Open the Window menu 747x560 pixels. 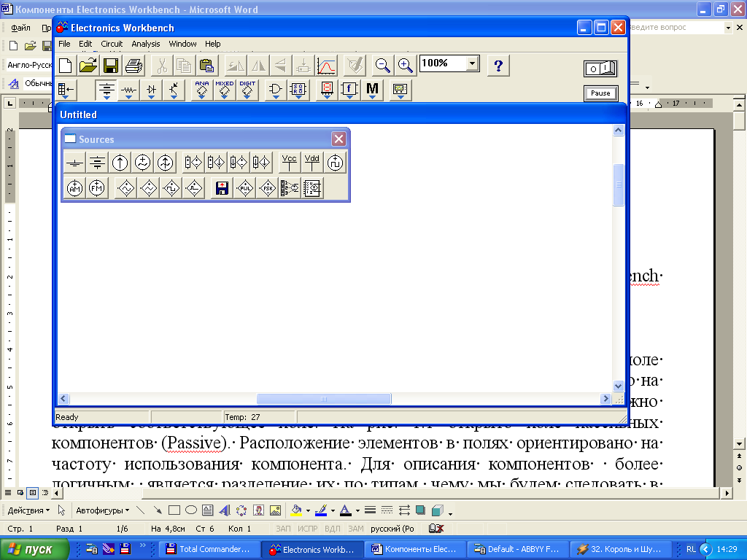(x=182, y=44)
